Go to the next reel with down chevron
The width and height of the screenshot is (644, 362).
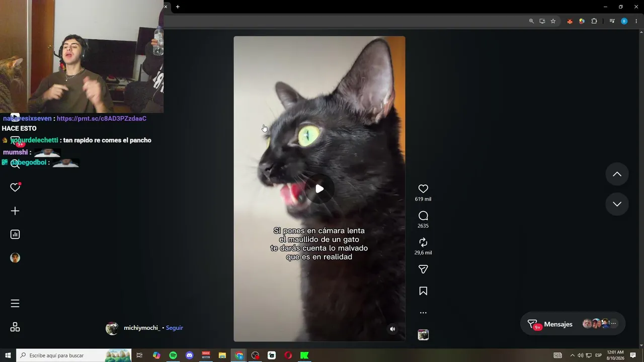(617, 204)
